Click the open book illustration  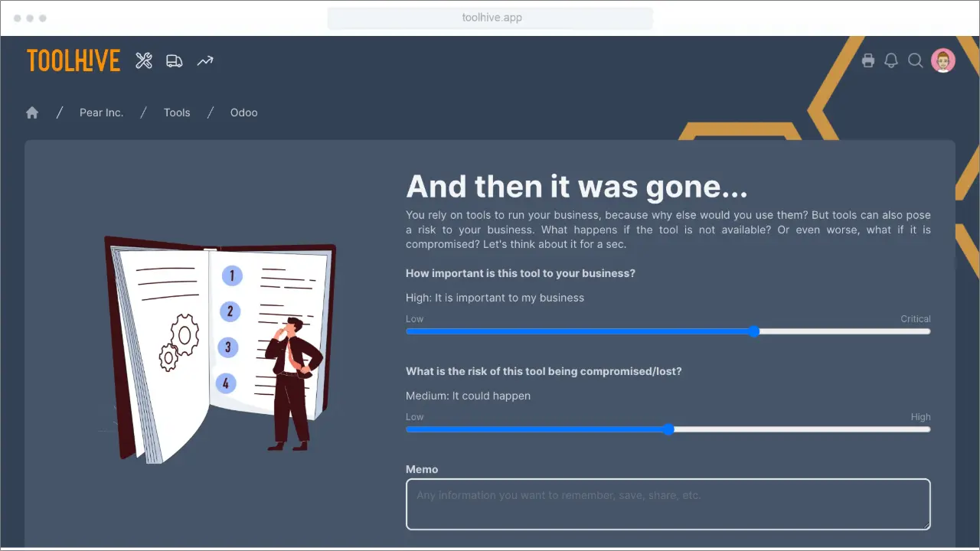tap(218, 344)
